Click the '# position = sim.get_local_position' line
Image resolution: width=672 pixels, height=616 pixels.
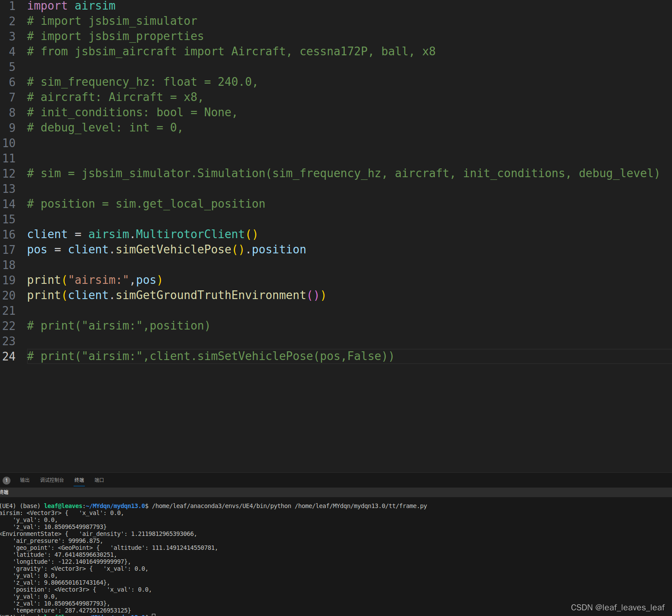[x=146, y=204]
